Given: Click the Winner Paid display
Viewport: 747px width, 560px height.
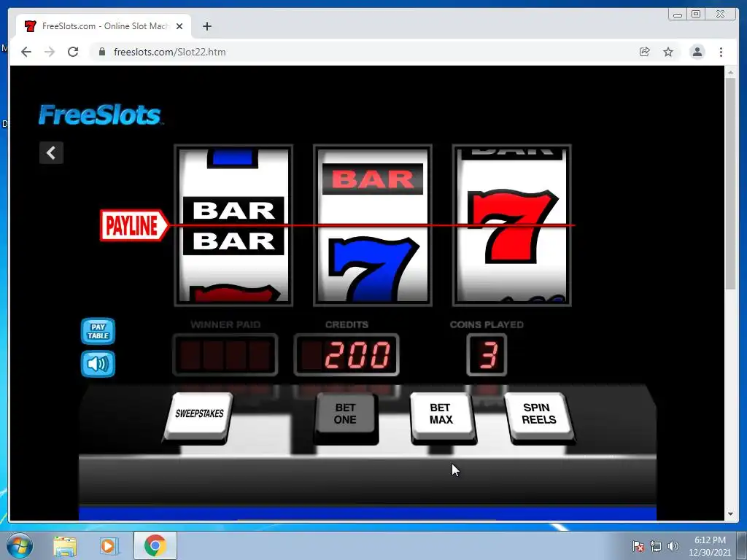Looking at the screenshot, I should (x=225, y=355).
